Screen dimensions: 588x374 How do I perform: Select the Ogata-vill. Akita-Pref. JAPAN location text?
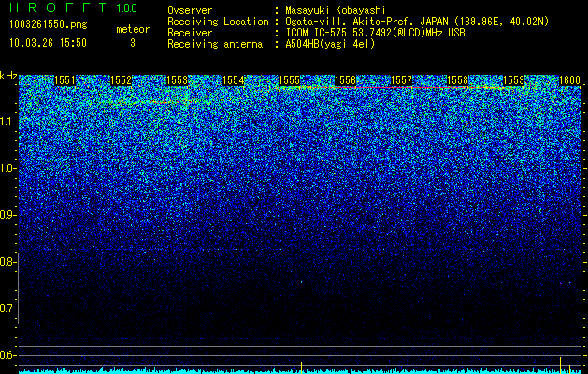(x=417, y=22)
